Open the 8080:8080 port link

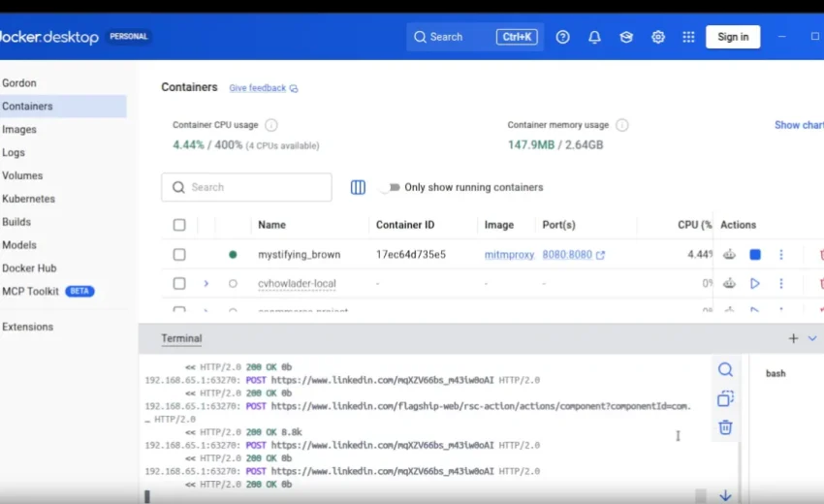point(573,254)
